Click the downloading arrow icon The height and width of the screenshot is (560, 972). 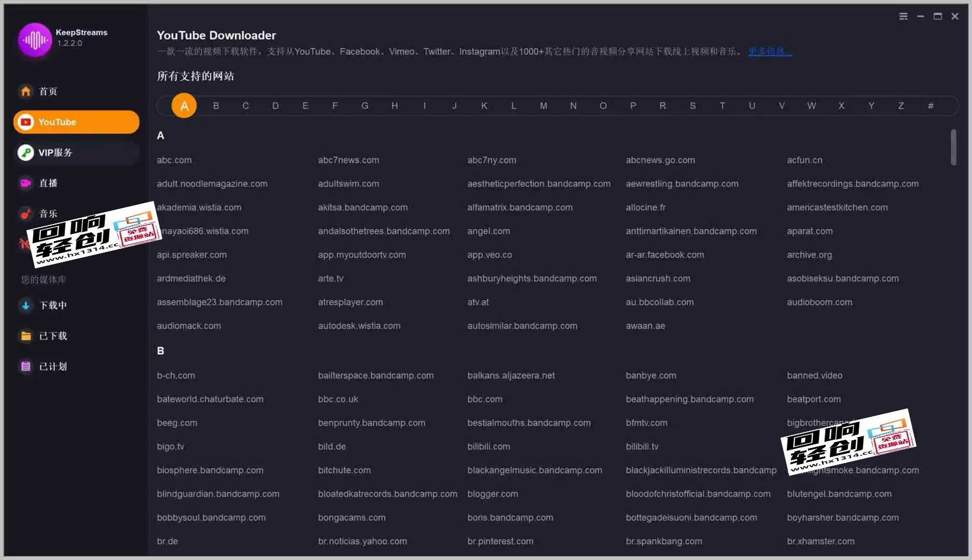[x=25, y=305]
